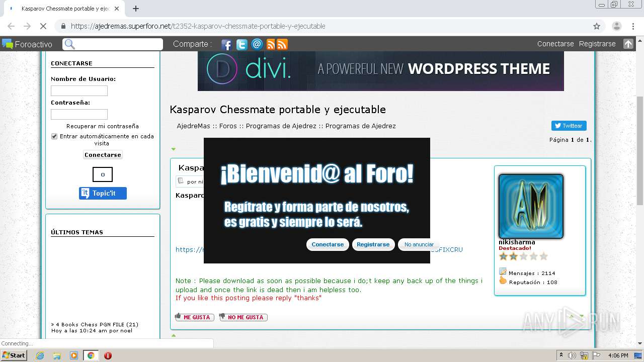Focus the Contraseña password field
Viewport: 644px width, 362px height.
pos(79,114)
